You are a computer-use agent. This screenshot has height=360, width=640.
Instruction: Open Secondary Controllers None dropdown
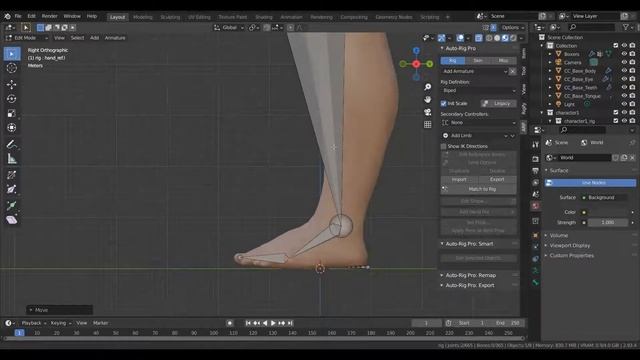tap(478, 123)
